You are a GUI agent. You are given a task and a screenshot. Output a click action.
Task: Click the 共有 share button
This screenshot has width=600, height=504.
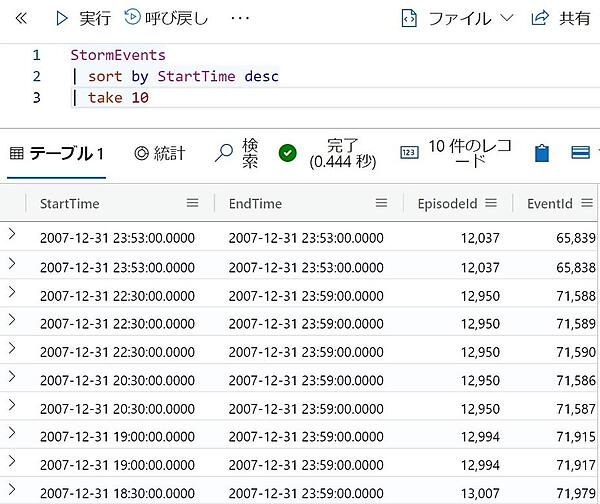click(x=561, y=18)
